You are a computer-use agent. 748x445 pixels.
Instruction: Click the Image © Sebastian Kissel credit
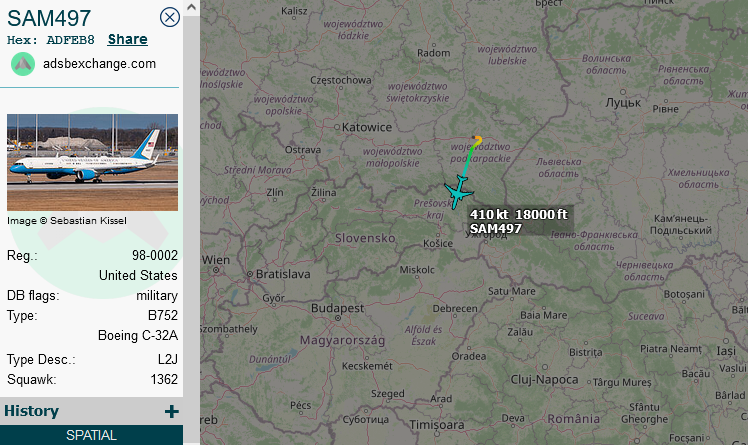(67, 221)
